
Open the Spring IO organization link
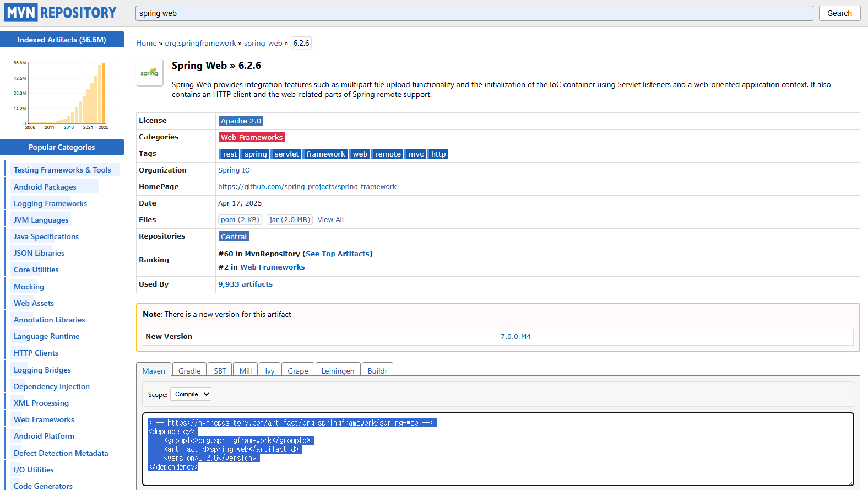coord(234,170)
